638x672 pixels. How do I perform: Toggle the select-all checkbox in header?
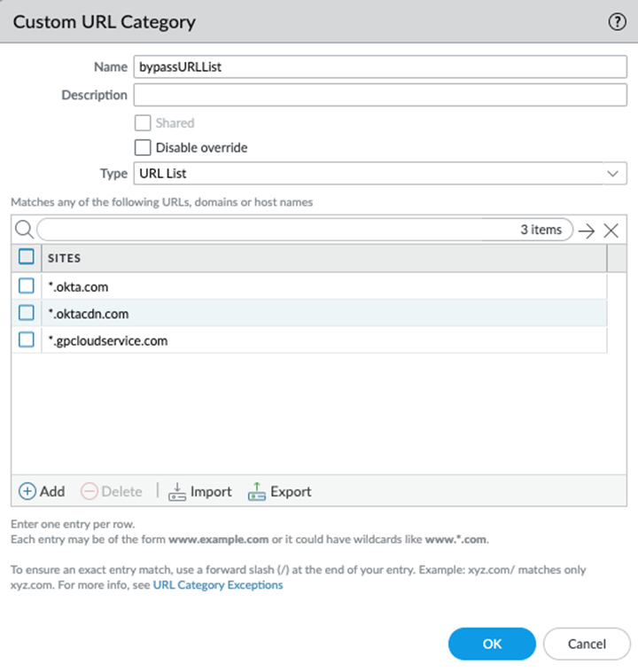click(27, 257)
